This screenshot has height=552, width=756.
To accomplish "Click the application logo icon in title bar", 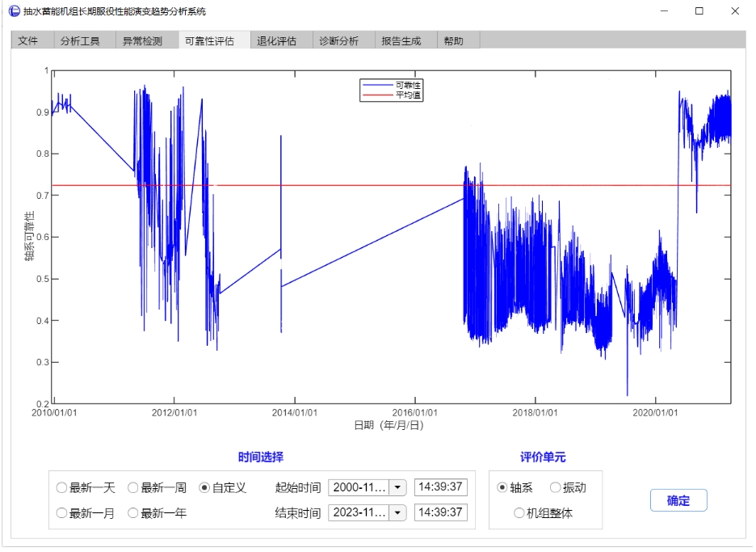I will point(14,11).
